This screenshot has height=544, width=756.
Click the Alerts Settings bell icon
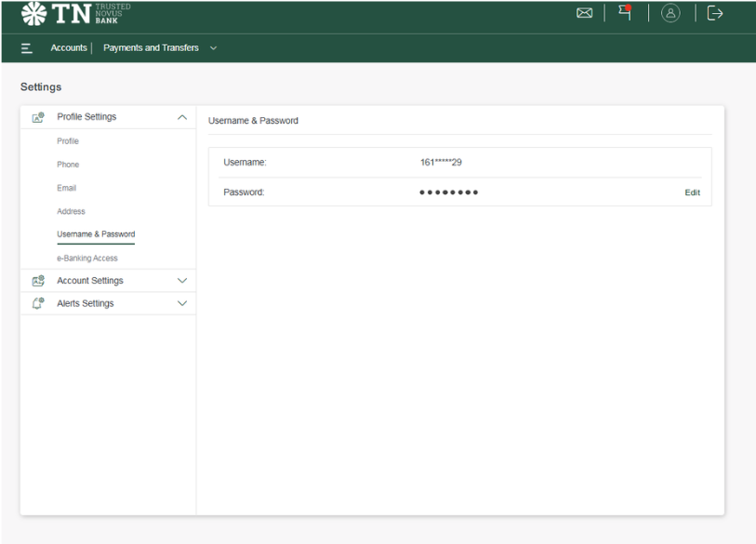38,304
